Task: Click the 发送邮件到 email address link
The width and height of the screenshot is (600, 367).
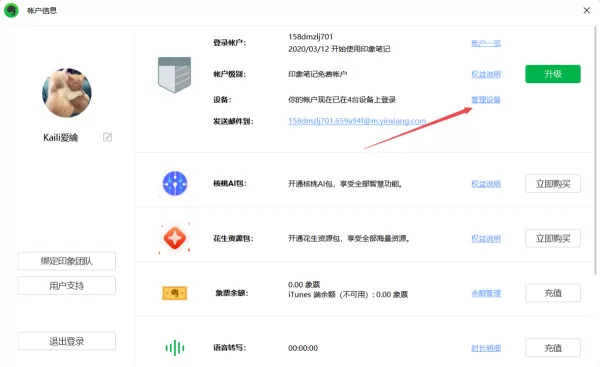Action: click(357, 121)
